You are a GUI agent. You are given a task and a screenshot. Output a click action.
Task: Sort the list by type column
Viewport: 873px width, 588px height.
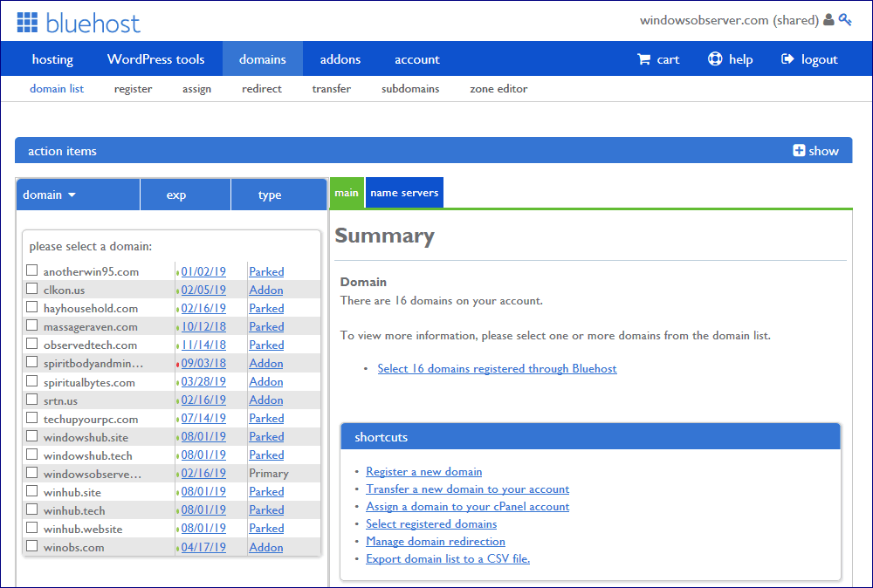point(278,195)
